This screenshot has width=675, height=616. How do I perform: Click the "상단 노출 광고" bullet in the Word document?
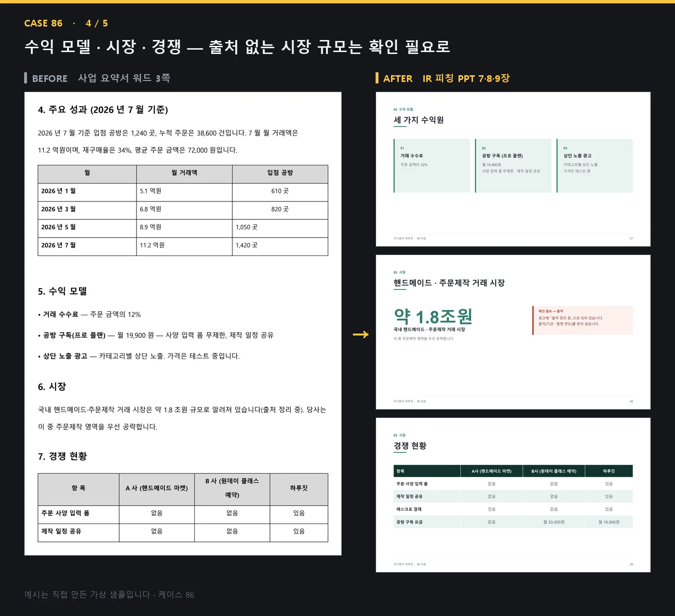138,356
